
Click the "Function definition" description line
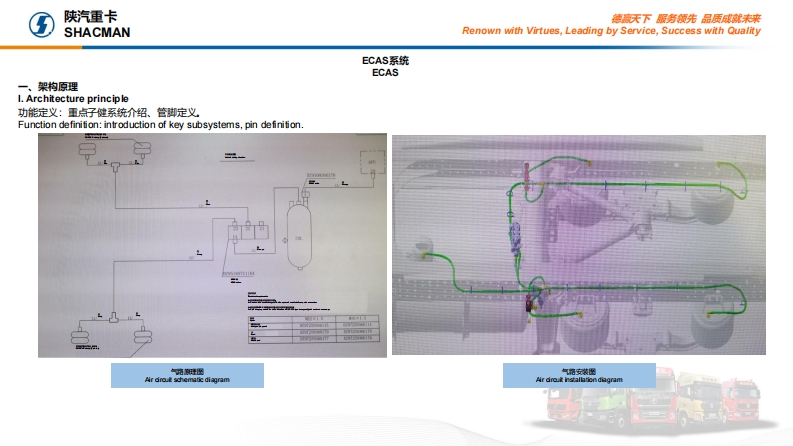point(160,124)
